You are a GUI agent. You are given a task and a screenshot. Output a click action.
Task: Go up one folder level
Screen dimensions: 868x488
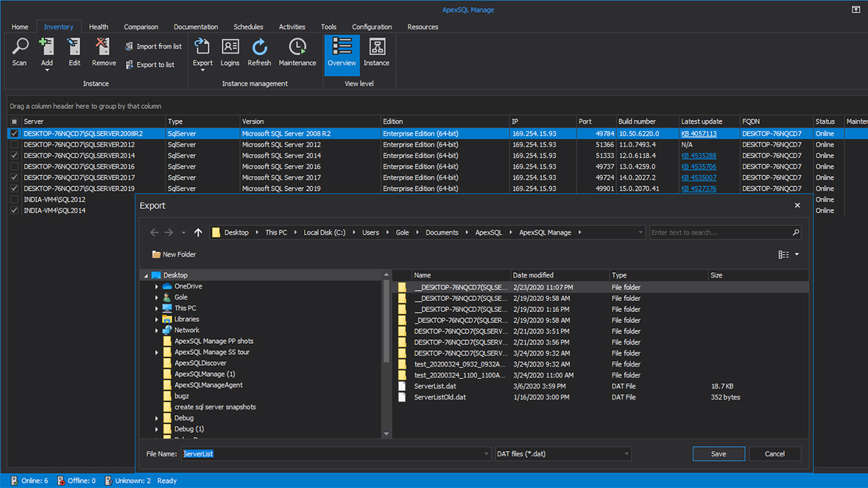click(197, 233)
